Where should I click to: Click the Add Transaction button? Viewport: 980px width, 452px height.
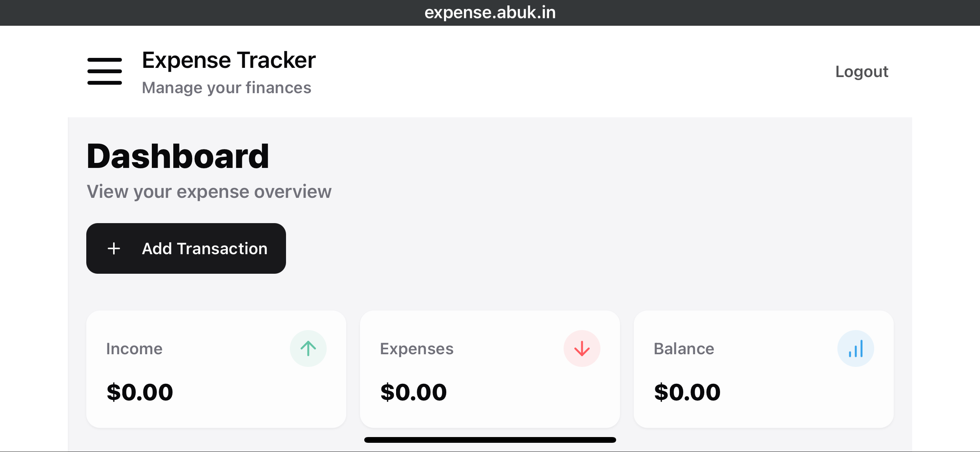pyautogui.click(x=186, y=248)
